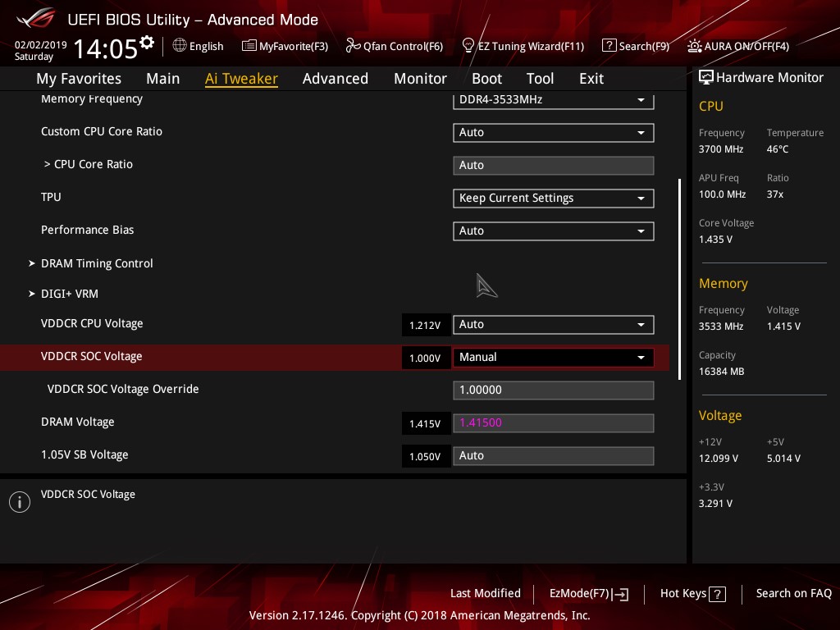
Task: Select VDDCR SOC Voltage label
Action: tap(92, 356)
